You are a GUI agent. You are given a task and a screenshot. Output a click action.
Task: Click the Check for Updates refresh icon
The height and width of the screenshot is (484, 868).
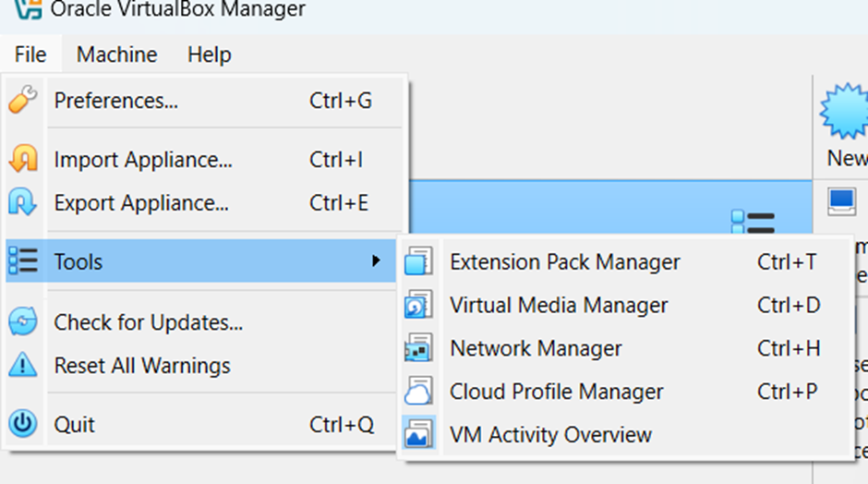23,321
